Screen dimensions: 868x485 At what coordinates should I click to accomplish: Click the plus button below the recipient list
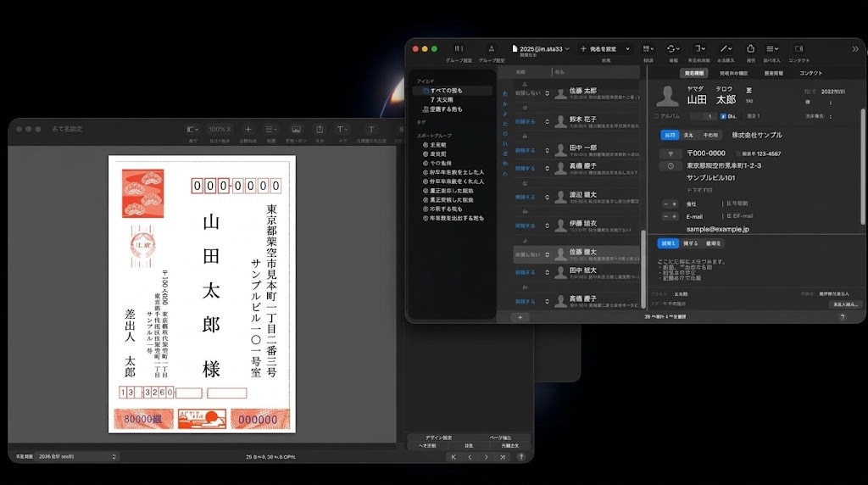tap(520, 317)
